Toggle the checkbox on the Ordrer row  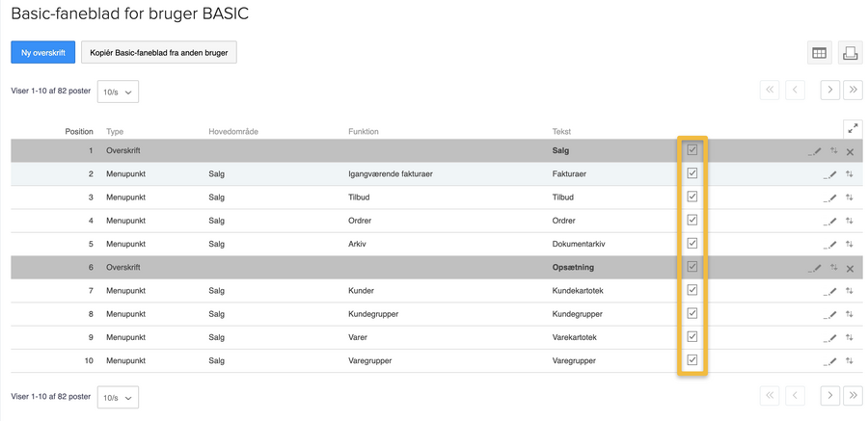click(x=692, y=220)
